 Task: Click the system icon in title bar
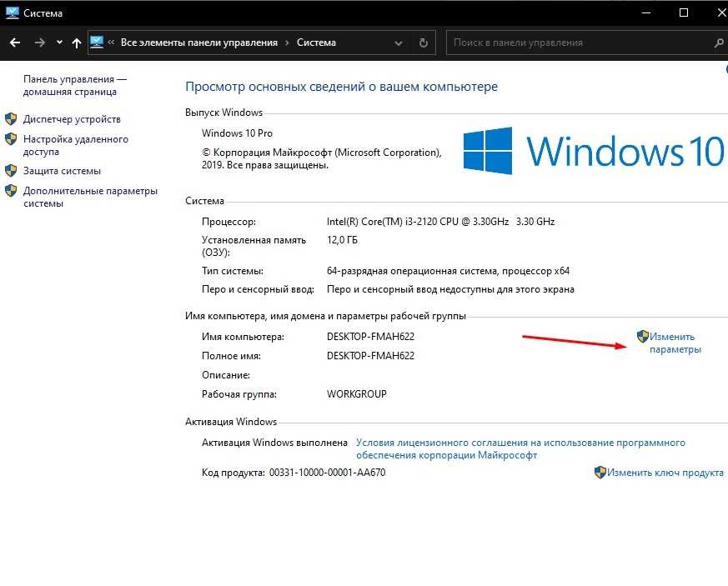12,13
